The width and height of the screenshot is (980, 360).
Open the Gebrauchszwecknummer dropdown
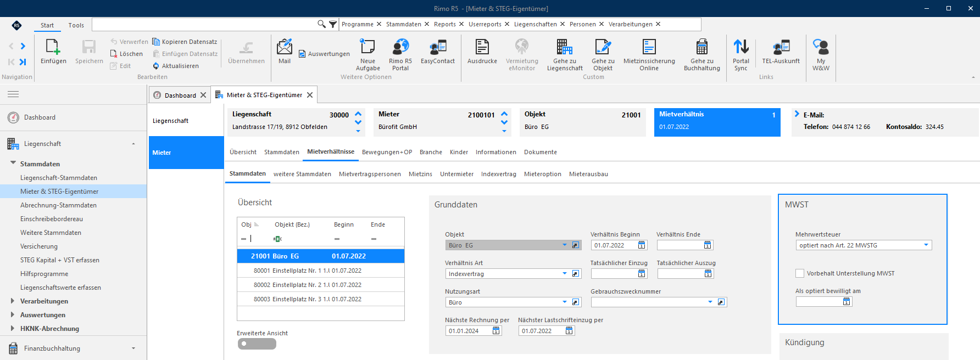click(x=710, y=302)
